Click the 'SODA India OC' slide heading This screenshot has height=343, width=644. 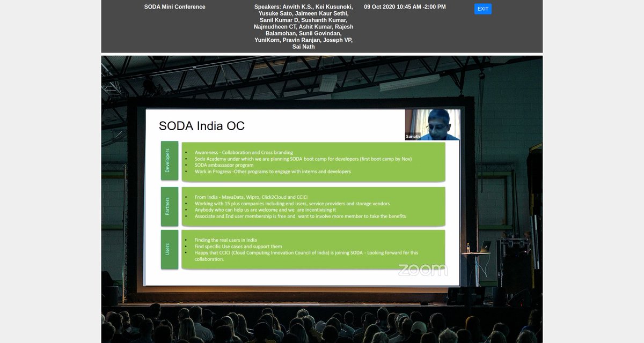click(x=202, y=126)
